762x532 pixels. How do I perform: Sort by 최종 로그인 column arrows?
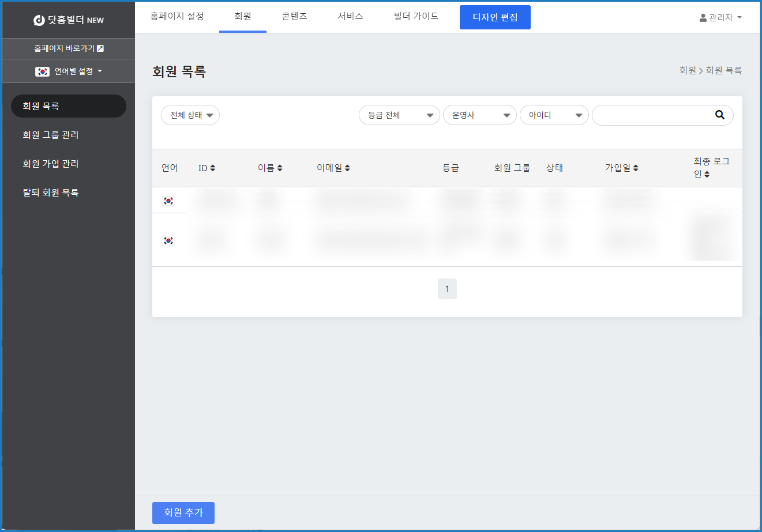707,175
